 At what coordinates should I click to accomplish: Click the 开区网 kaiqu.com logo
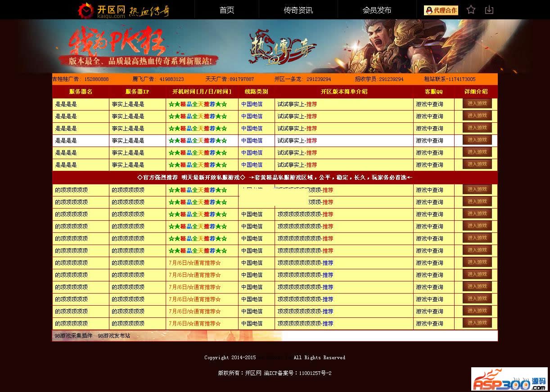[124, 10]
